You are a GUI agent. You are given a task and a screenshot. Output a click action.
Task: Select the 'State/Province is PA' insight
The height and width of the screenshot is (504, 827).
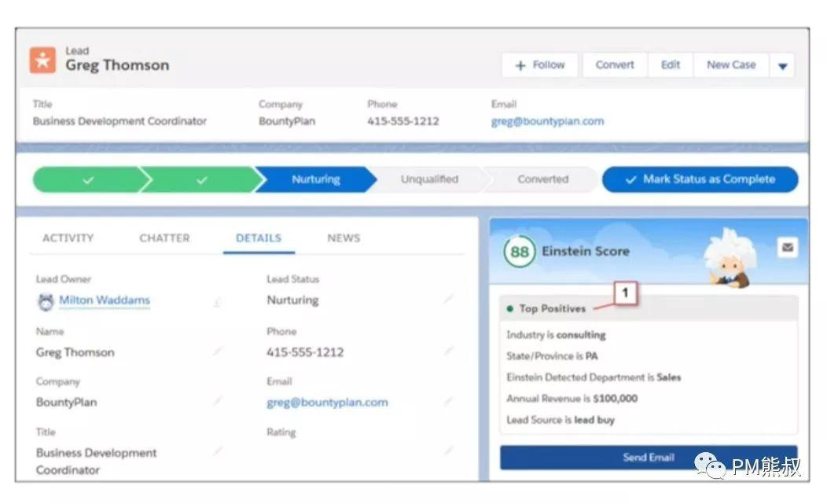pos(552,355)
